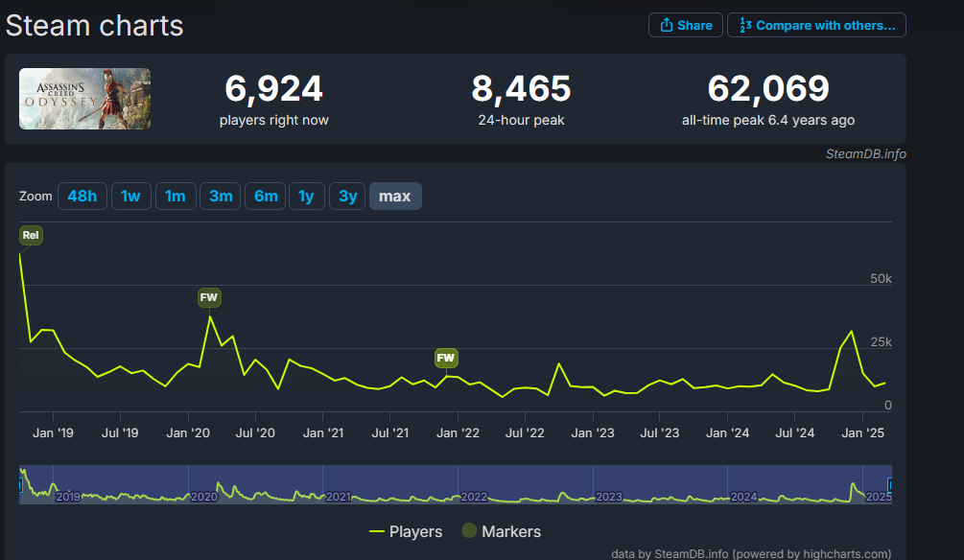The image size is (964, 560).
Task: Zoom chart to 1y
Action: [306, 197]
